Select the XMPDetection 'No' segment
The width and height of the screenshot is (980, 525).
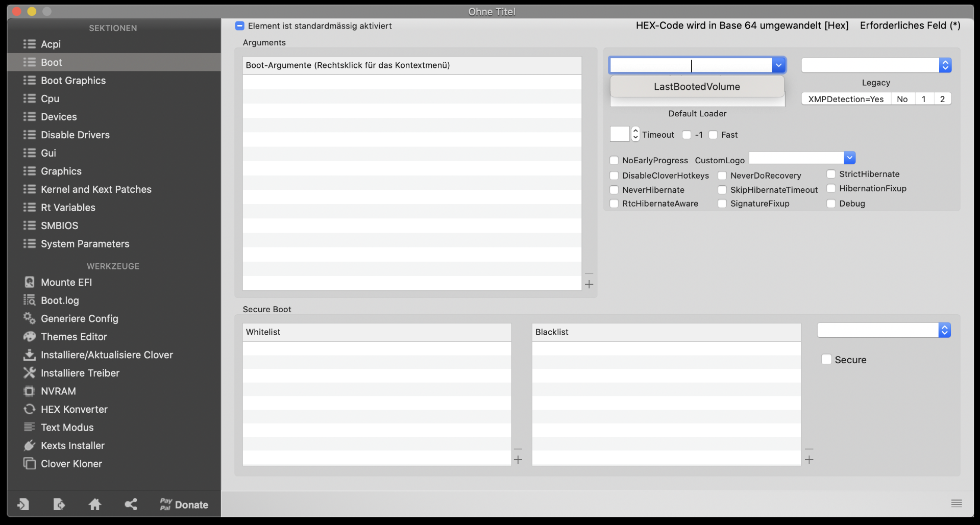[903, 99]
